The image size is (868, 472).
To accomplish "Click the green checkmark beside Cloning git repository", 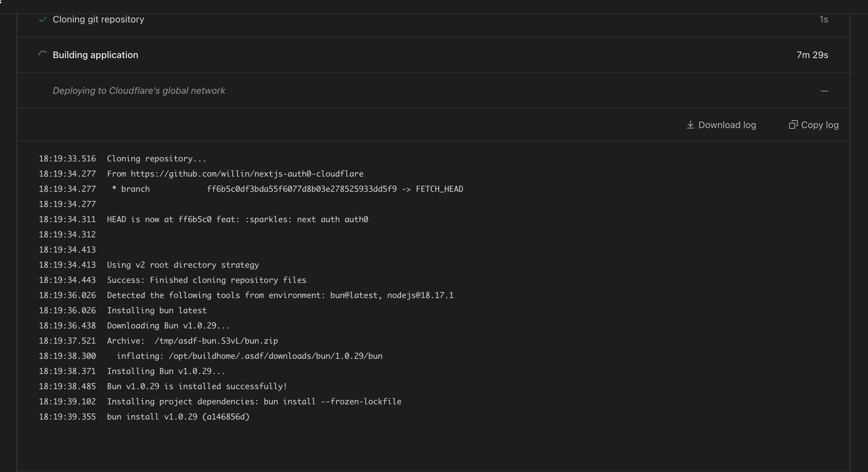I will tap(43, 19).
